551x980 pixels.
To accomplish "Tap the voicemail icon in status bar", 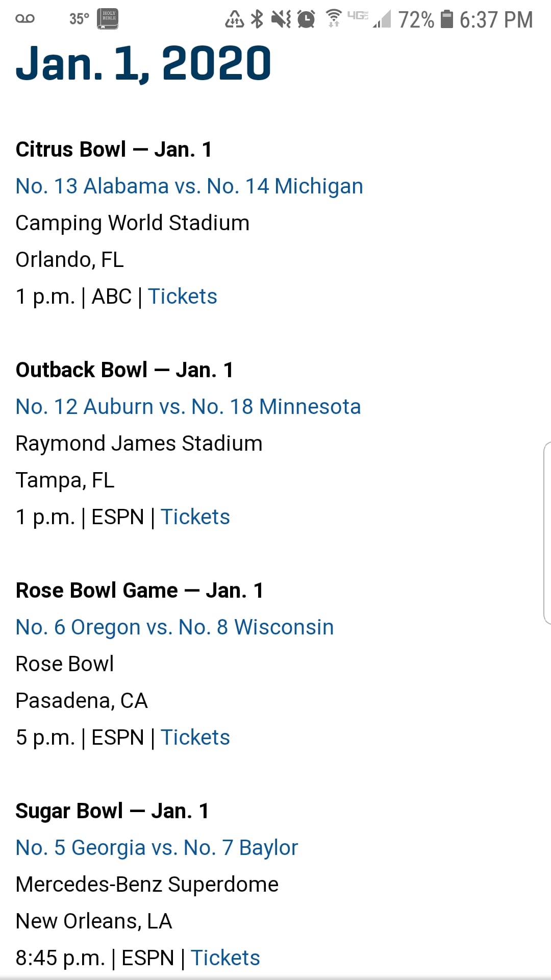I will click(x=25, y=19).
